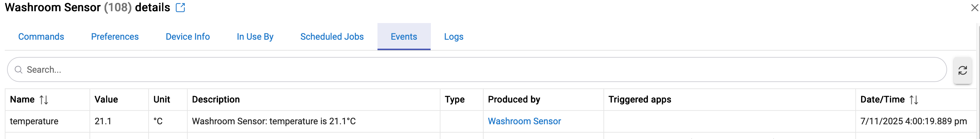Click the Value column header

[x=106, y=99]
